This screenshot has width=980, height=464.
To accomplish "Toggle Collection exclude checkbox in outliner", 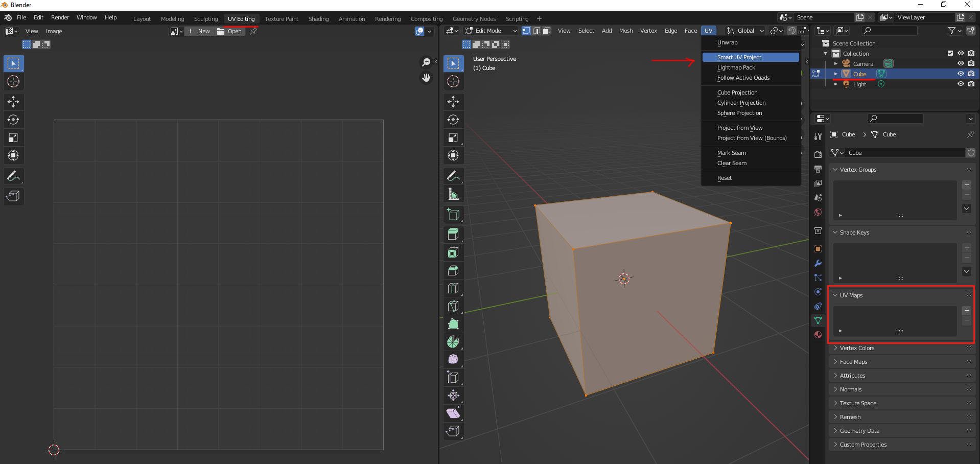I will click(x=950, y=53).
